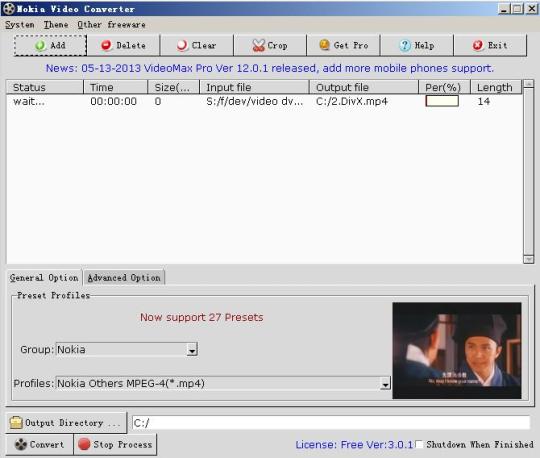
Task: Open the Other freeware menu
Action: (111, 25)
